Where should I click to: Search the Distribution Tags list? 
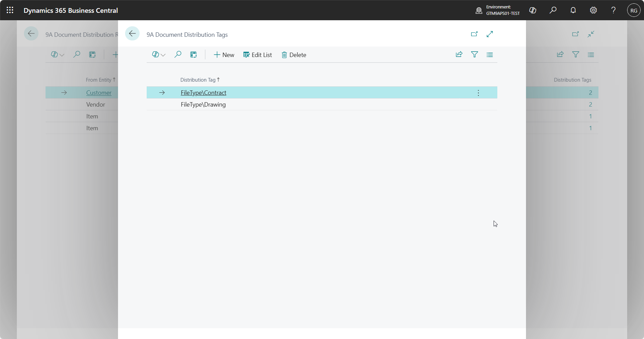coord(178,55)
